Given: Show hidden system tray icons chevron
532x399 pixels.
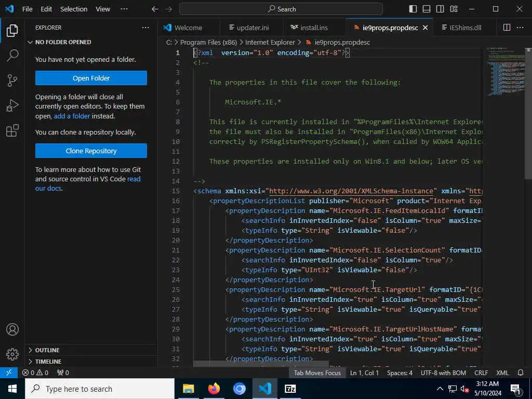Looking at the screenshot, I should click(440, 389).
